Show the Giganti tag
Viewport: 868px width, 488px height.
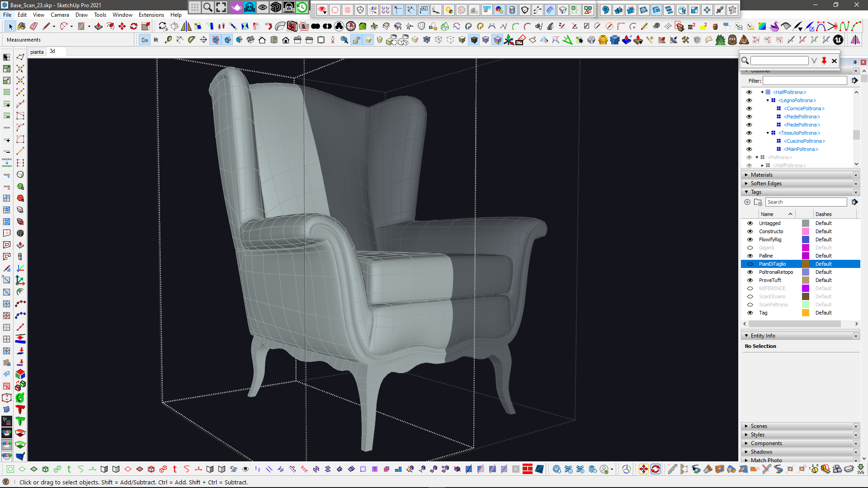pyautogui.click(x=750, y=248)
